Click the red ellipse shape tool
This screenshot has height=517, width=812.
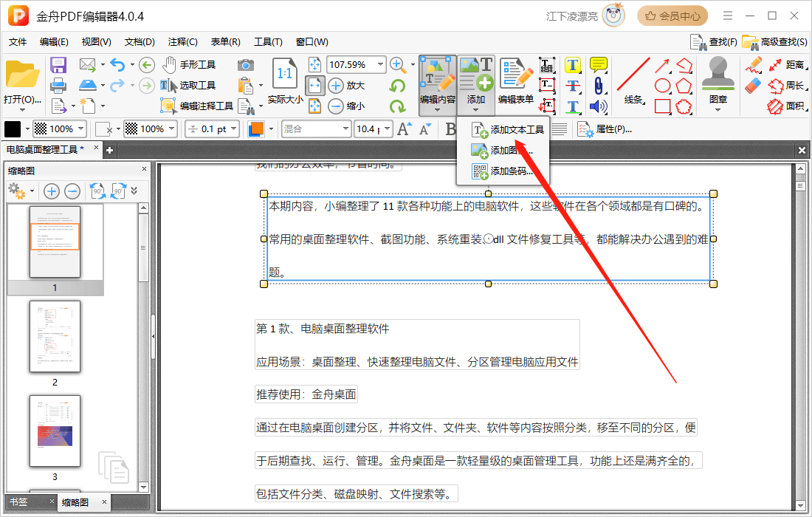point(662,86)
